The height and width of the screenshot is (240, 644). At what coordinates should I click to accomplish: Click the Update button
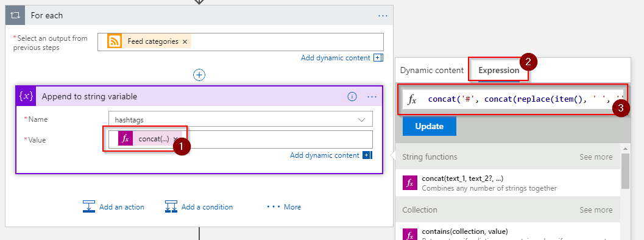point(429,126)
